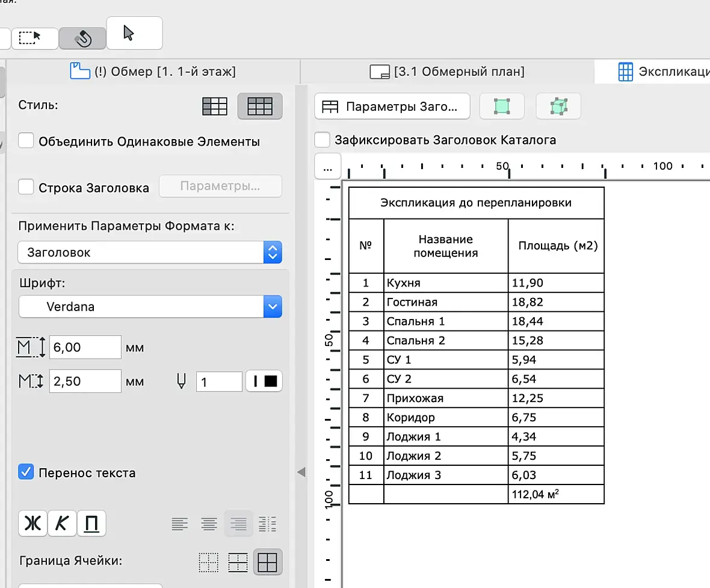Toggle the magnet snap tool
The width and height of the screenshot is (710, 588).
point(82,38)
